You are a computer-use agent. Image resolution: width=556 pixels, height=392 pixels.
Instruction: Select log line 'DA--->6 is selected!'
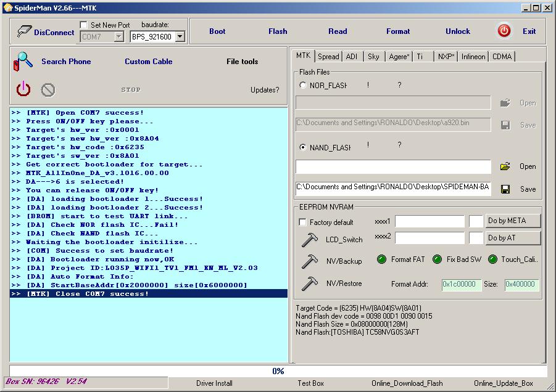[149, 182]
